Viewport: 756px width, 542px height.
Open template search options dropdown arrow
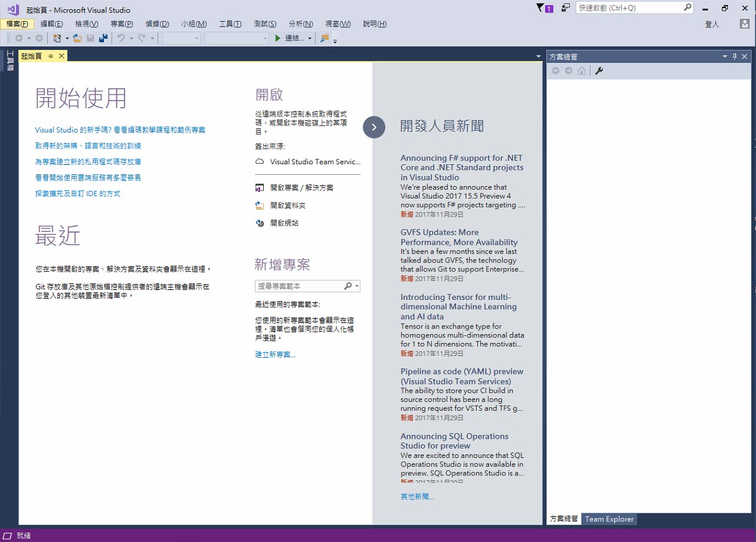click(357, 286)
